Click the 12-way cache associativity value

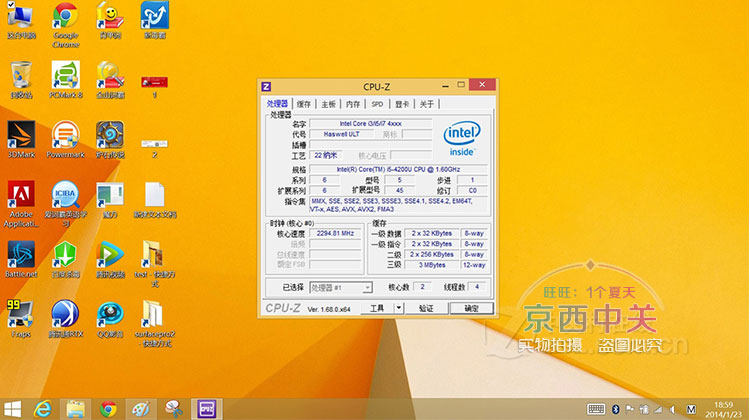coord(474,265)
